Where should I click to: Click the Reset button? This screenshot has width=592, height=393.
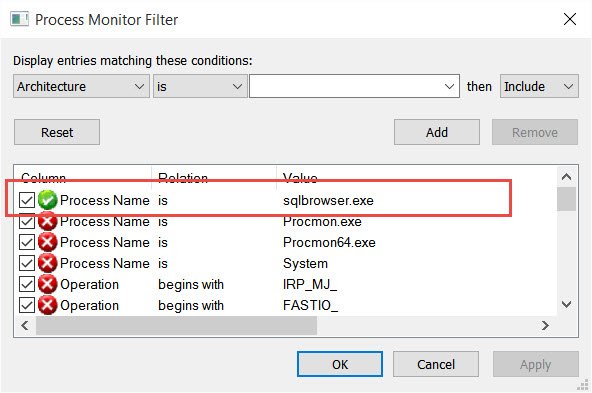click(x=57, y=132)
